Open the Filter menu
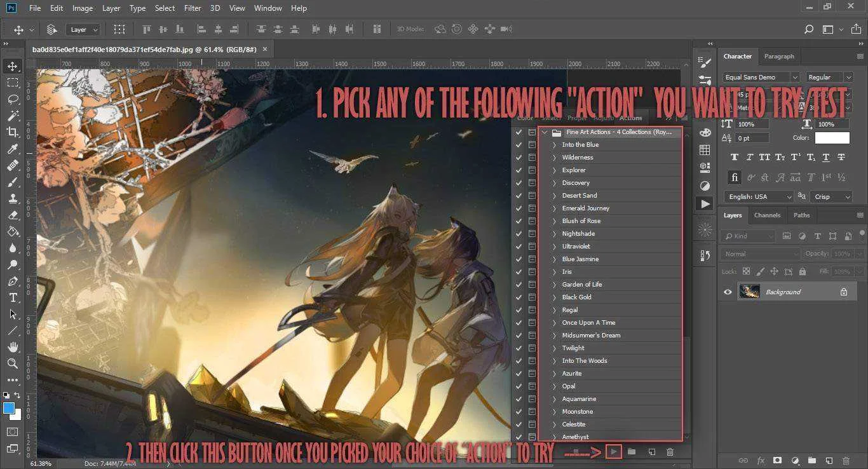This screenshot has width=868, height=469. pyautogui.click(x=192, y=8)
